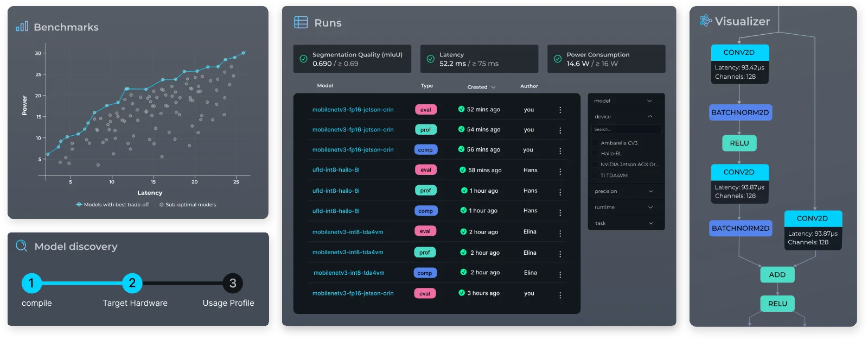This screenshot has height=340, width=868.
Task: Toggle Sub-optimal models legend entry
Action: pos(188,205)
